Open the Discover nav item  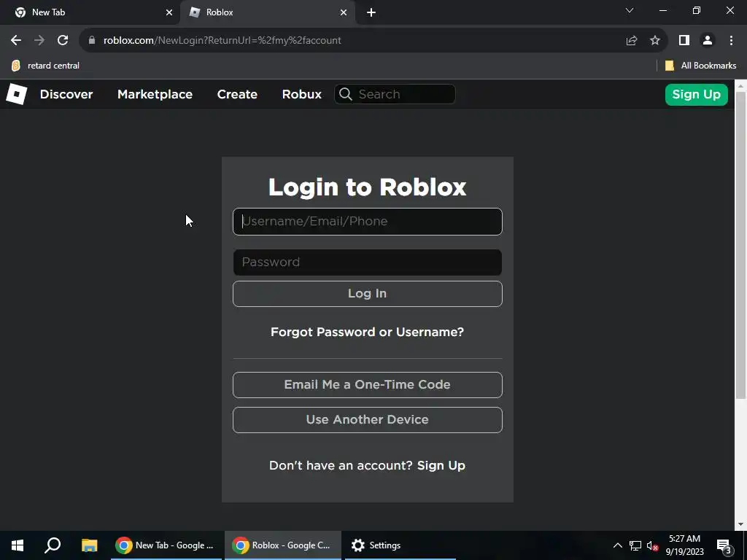point(66,94)
